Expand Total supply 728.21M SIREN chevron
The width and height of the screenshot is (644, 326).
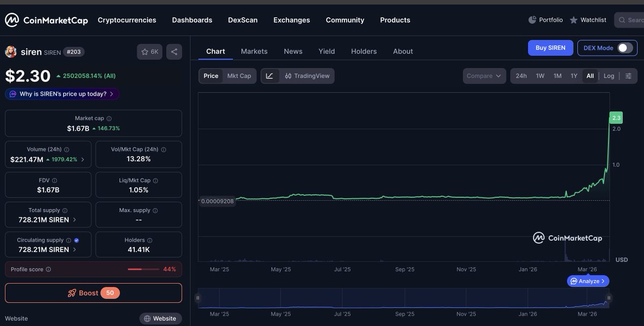coord(74,220)
